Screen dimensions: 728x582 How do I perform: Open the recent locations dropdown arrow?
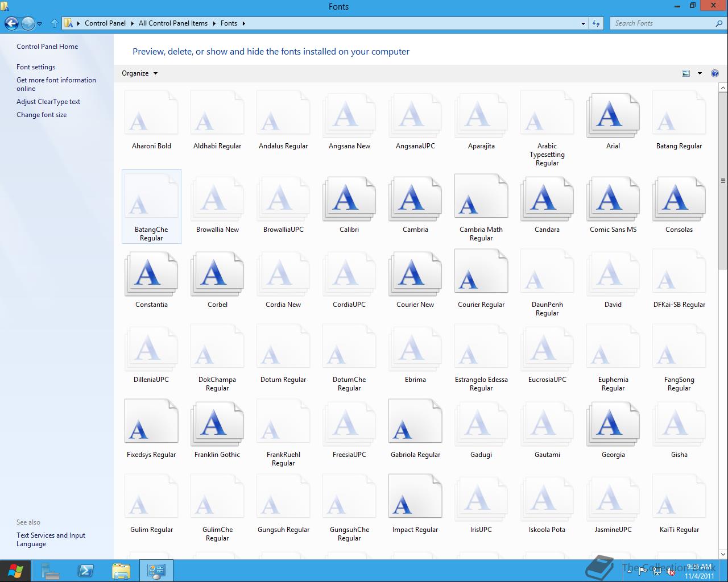coord(40,24)
